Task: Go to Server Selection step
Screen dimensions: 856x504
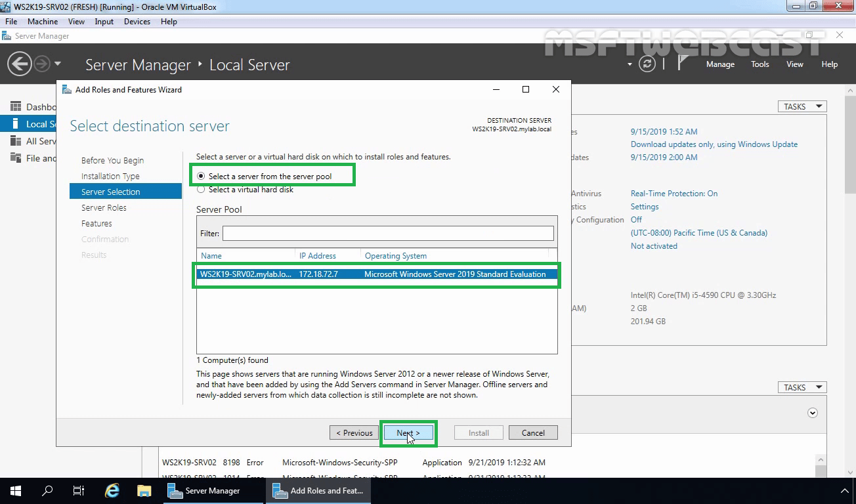Action: [125, 192]
